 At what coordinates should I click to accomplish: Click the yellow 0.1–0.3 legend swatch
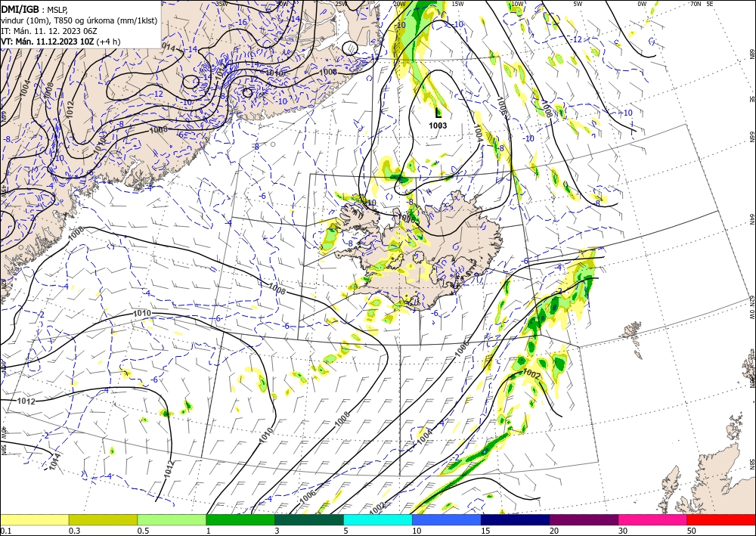click(34, 519)
